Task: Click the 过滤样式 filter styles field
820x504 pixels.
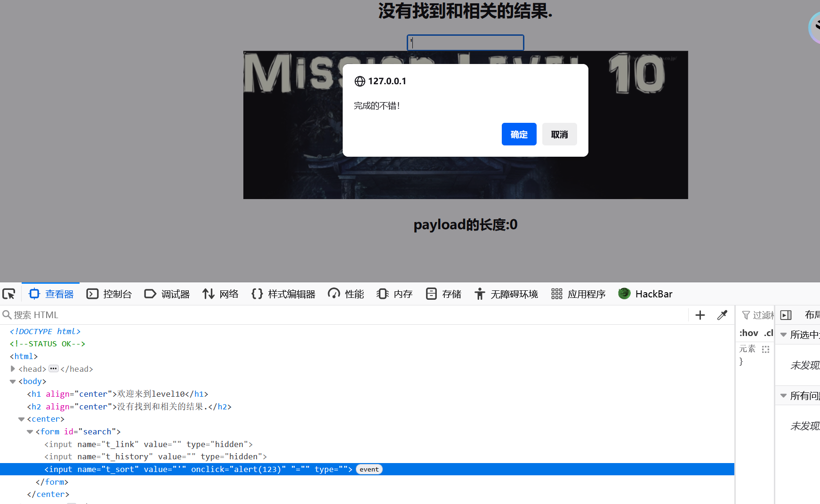Action: tap(758, 315)
